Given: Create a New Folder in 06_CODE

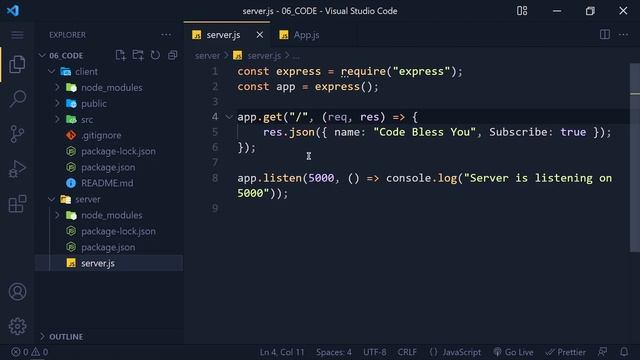Looking at the screenshot, I should point(138,55).
